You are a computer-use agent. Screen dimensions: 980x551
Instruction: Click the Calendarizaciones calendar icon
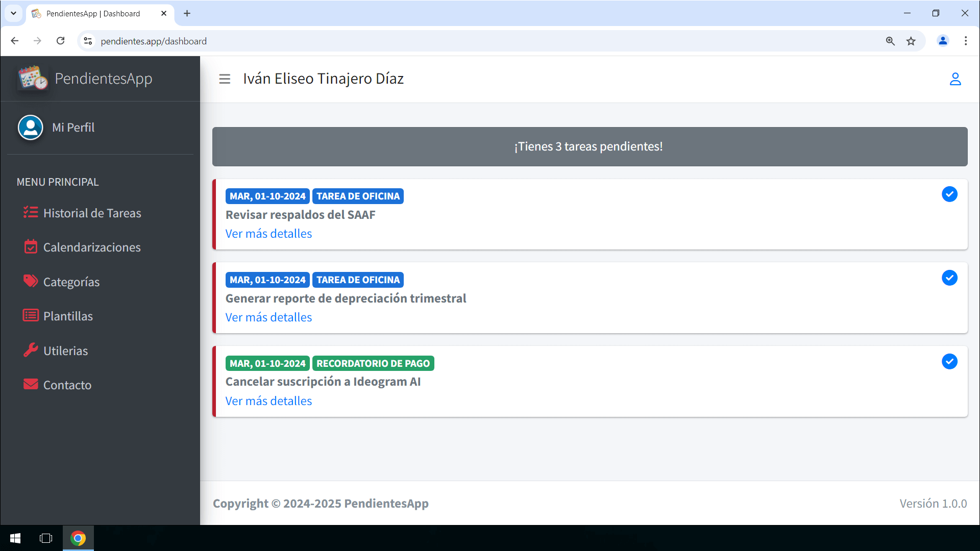pyautogui.click(x=30, y=247)
